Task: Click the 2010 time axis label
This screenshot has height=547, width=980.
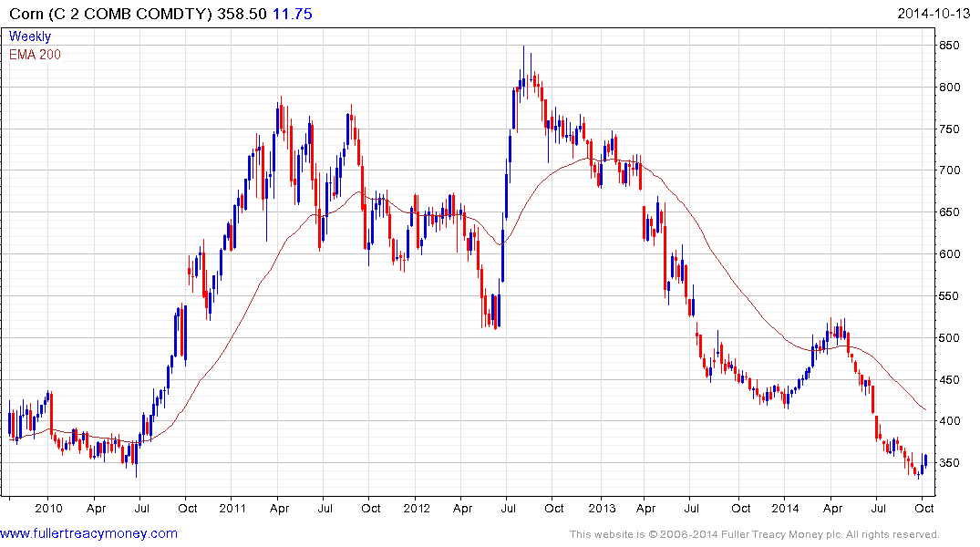Action: tap(48, 508)
